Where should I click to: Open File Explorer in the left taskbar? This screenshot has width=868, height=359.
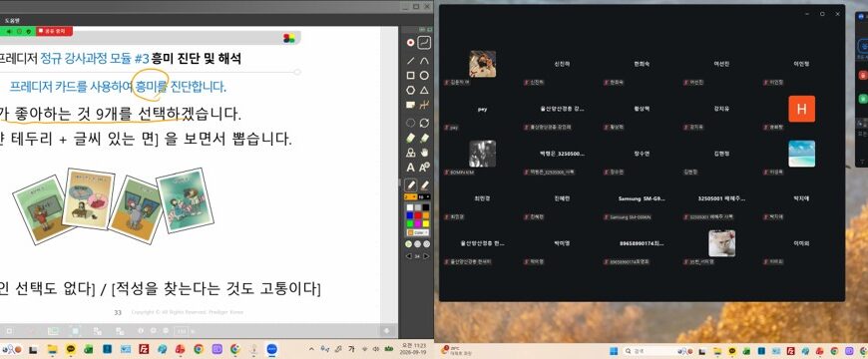pos(52,349)
